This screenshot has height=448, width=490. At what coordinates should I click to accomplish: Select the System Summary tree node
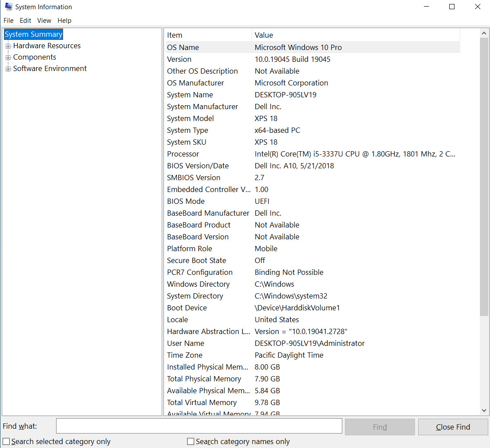33,34
